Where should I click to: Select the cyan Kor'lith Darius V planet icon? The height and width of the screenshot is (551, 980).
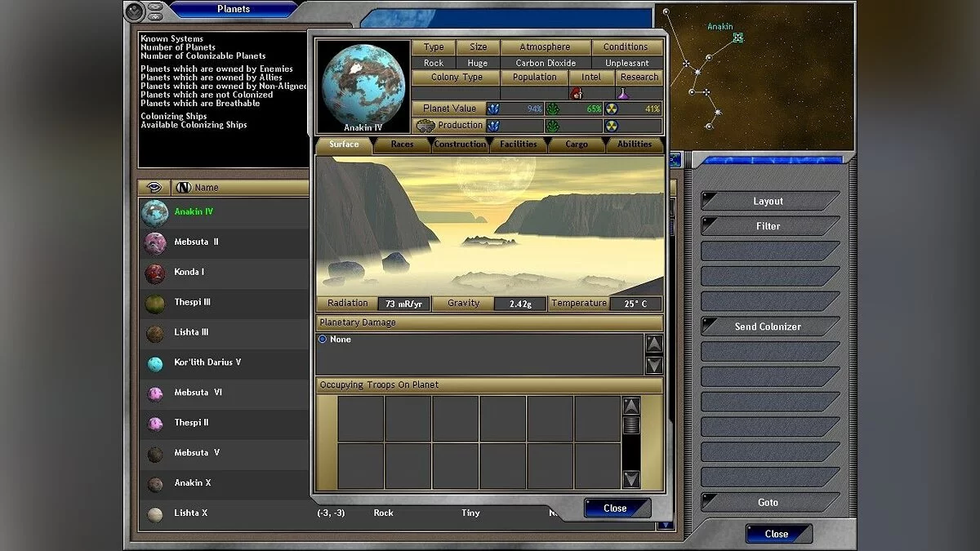tap(154, 364)
